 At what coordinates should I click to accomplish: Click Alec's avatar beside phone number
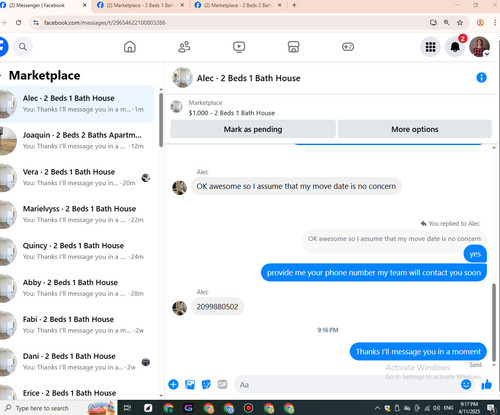coord(179,308)
